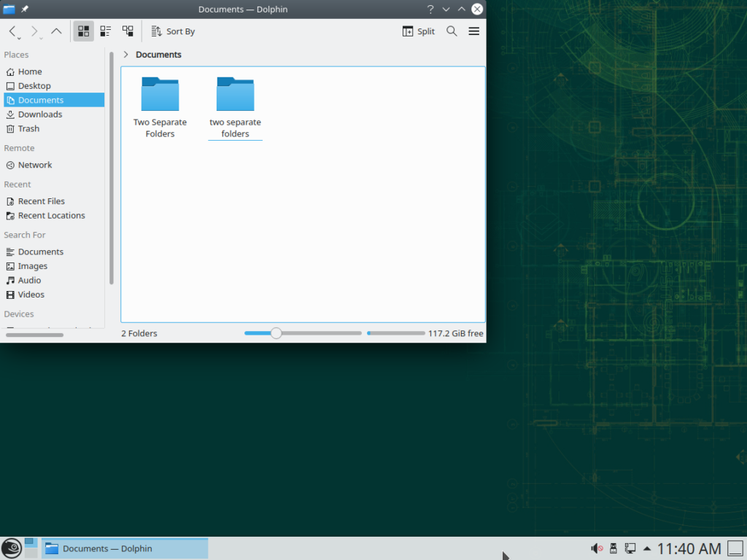
Task: Unpin the pushpin in the titlebar
Action: [x=24, y=9]
